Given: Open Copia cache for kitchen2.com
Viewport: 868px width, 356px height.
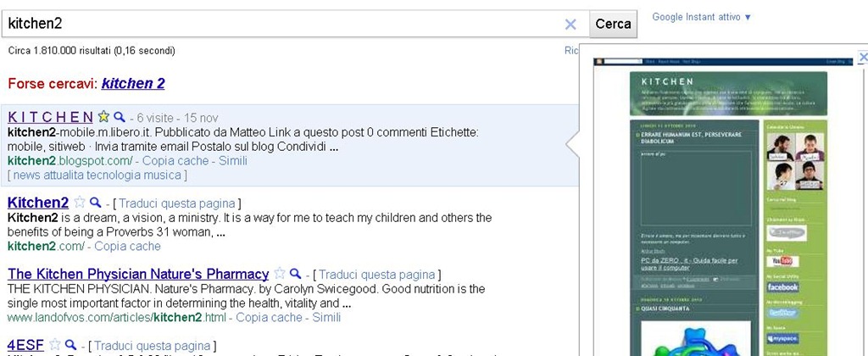Looking at the screenshot, I should [x=127, y=246].
